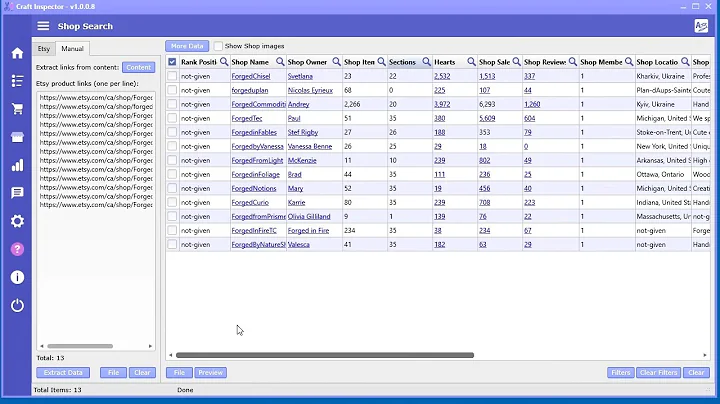Viewport: 720px width, 404px height.
Task: Click right arrow of table scrollbar
Action: [x=705, y=355]
